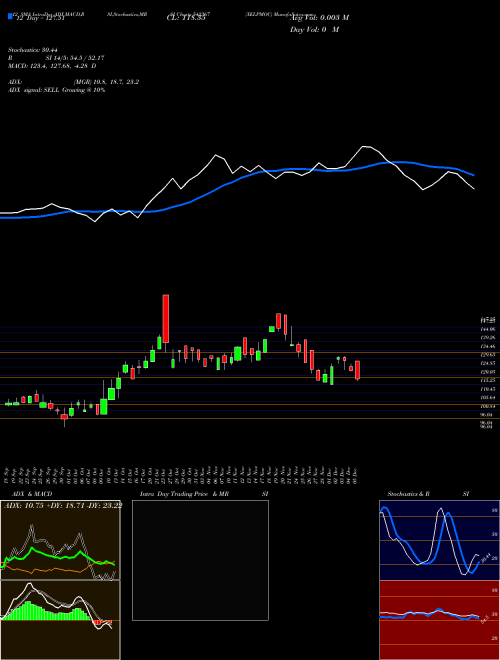This screenshot has width=500, height=660.
Task: Click the blue SMA legend square
Action: 10,16
